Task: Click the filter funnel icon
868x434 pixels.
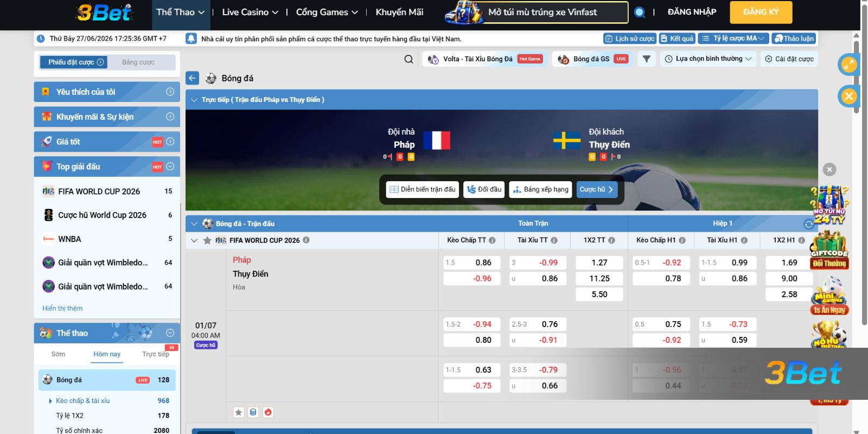Action: [x=646, y=59]
